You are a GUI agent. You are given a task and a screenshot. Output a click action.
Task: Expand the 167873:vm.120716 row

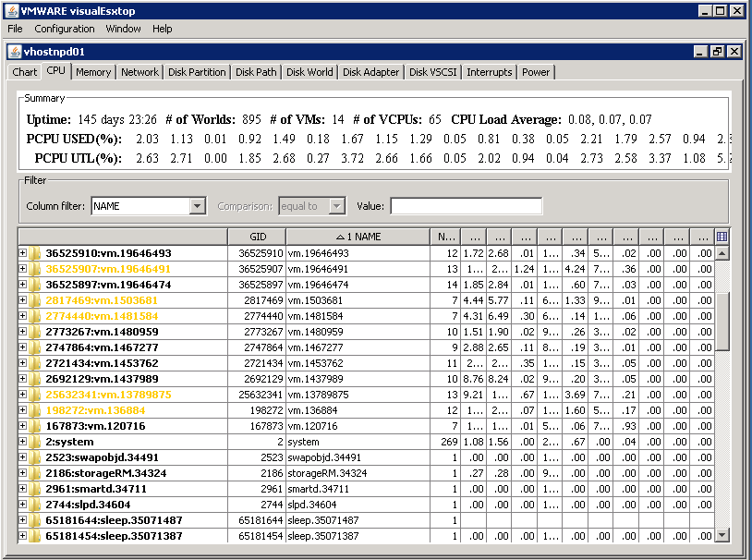point(22,426)
